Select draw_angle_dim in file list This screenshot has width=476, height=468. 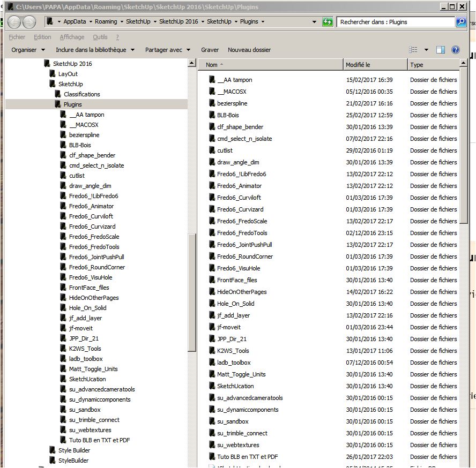pos(238,162)
